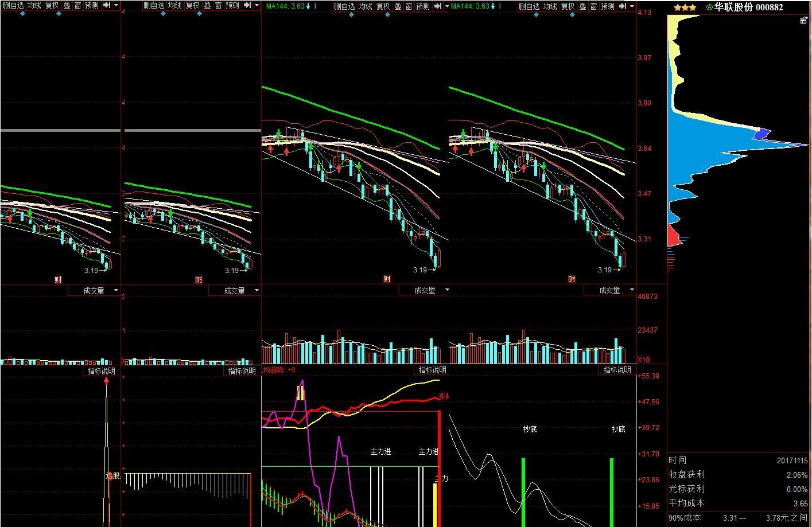Toggle 叠 overlay in the first chart toolbar

pos(67,6)
